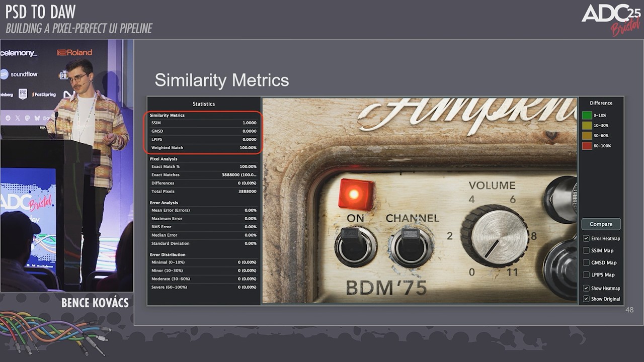
Task: Pick the 10–30% difference color swatch
Action: click(x=587, y=125)
